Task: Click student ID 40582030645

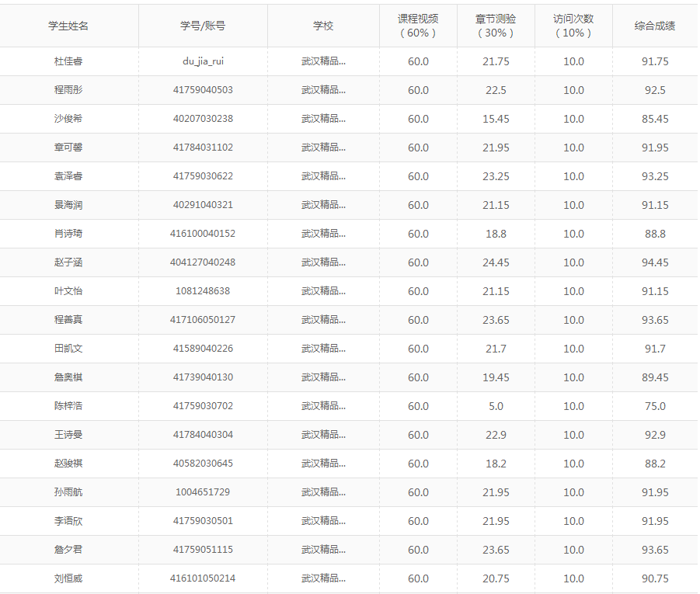Action: 203,464
